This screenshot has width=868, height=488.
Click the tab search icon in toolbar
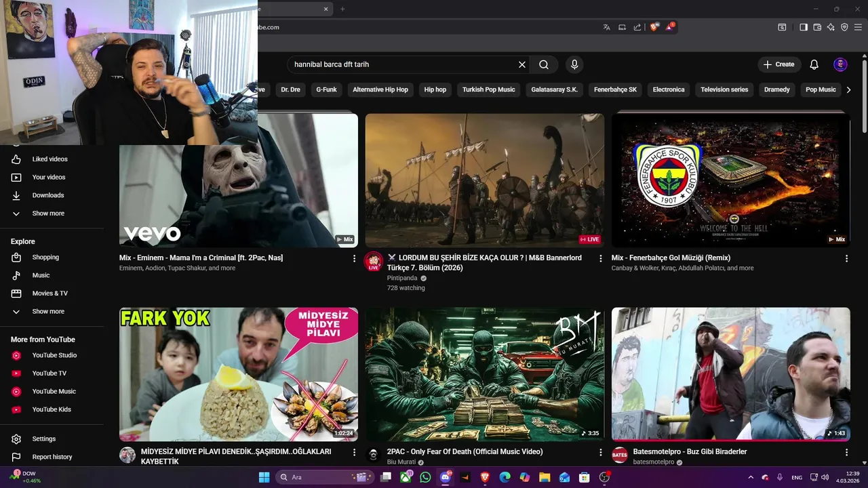(782, 27)
